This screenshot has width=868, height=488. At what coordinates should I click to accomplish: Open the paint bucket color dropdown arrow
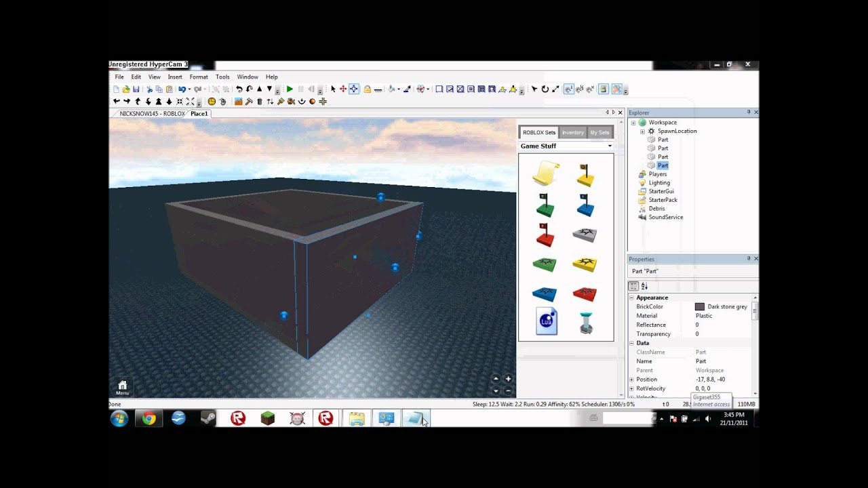pos(399,89)
